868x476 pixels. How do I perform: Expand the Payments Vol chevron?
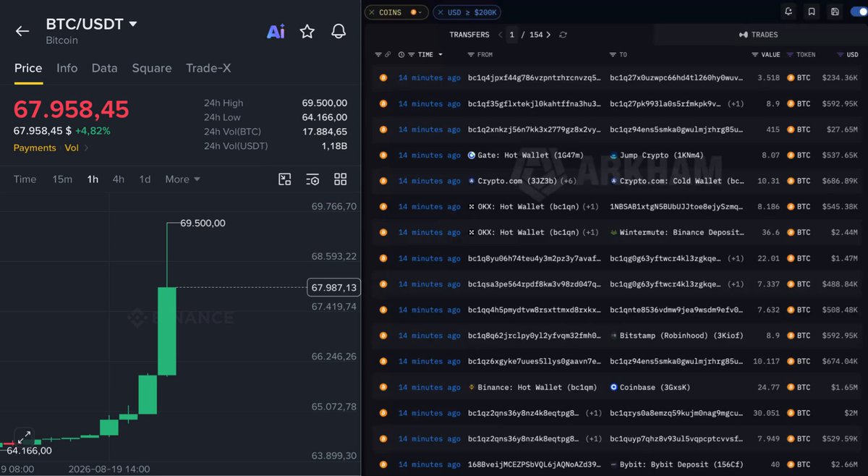click(x=86, y=148)
